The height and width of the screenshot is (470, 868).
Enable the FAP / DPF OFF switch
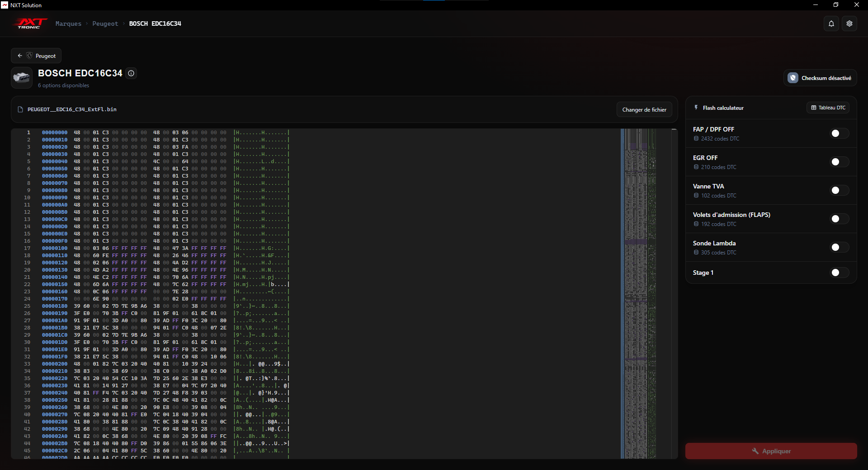pyautogui.click(x=840, y=133)
